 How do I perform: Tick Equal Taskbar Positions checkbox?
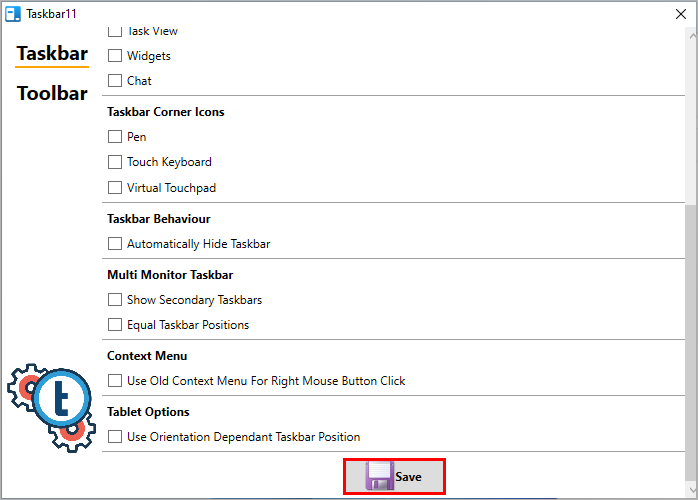coord(115,325)
